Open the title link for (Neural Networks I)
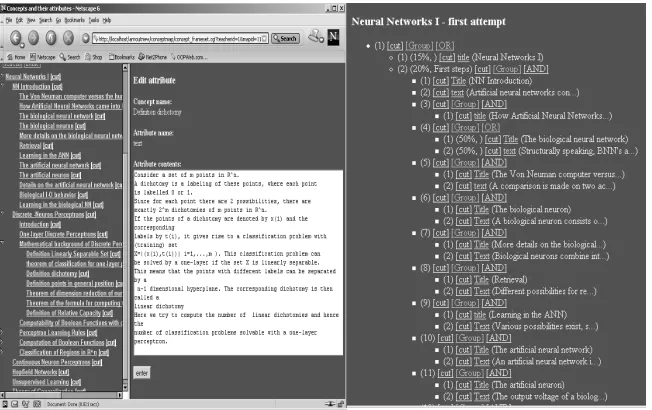The image size is (652, 410). [463, 57]
